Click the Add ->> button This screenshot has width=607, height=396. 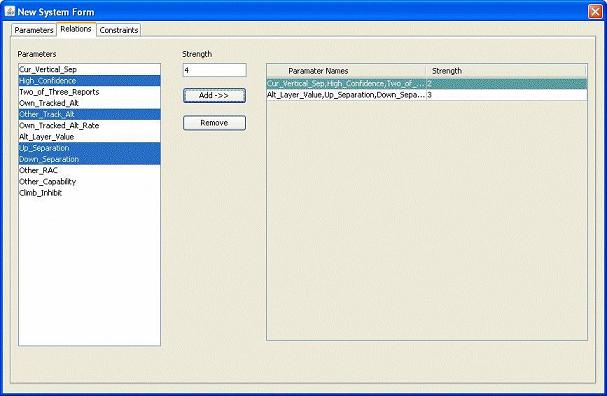214,95
